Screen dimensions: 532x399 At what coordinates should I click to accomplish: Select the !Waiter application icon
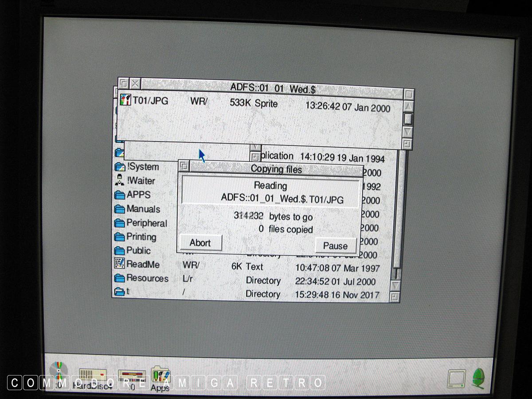click(x=120, y=180)
